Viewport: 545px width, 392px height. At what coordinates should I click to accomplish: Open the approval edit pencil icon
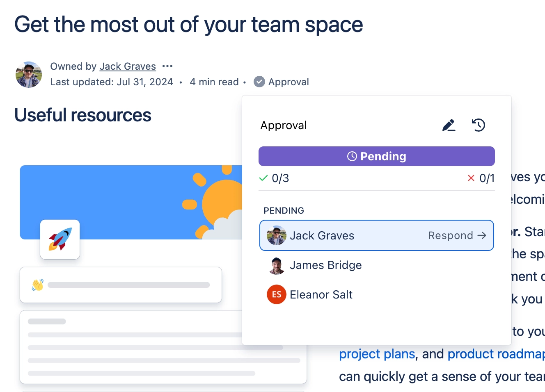click(449, 125)
